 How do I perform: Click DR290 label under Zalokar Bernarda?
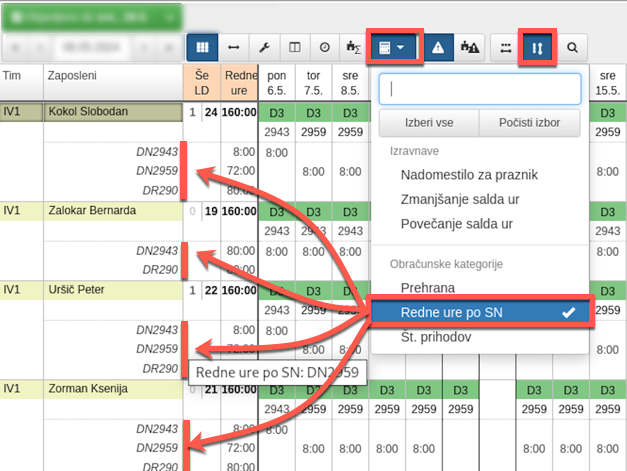pyautogui.click(x=160, y=270)
